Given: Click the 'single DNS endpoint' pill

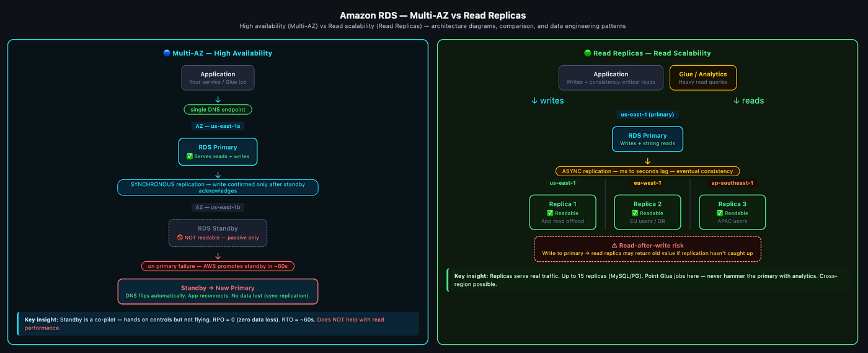Looking at the screenshot, I should (x=218, y=110).
